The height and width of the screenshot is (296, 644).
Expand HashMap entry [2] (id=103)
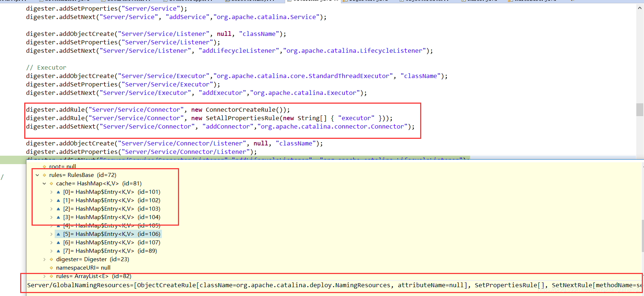coord(51,209)
